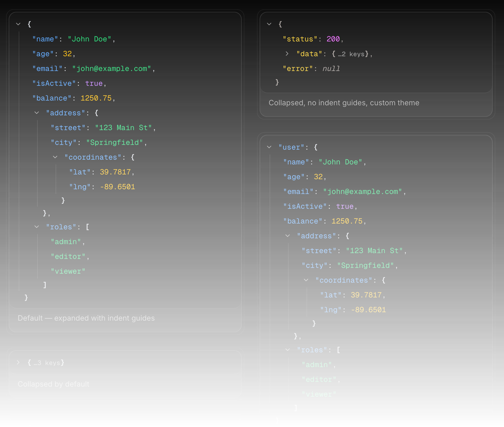Click the "admin" role under "user"
This screenshot has width=504, height=427.
pyautogui.click(x=317, y=365)
